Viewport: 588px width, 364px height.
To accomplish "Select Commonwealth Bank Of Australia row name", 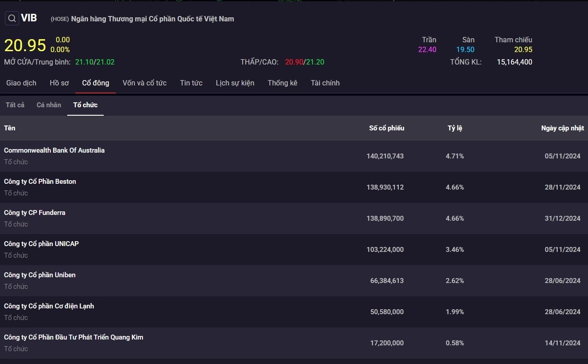I will point(54,150).
